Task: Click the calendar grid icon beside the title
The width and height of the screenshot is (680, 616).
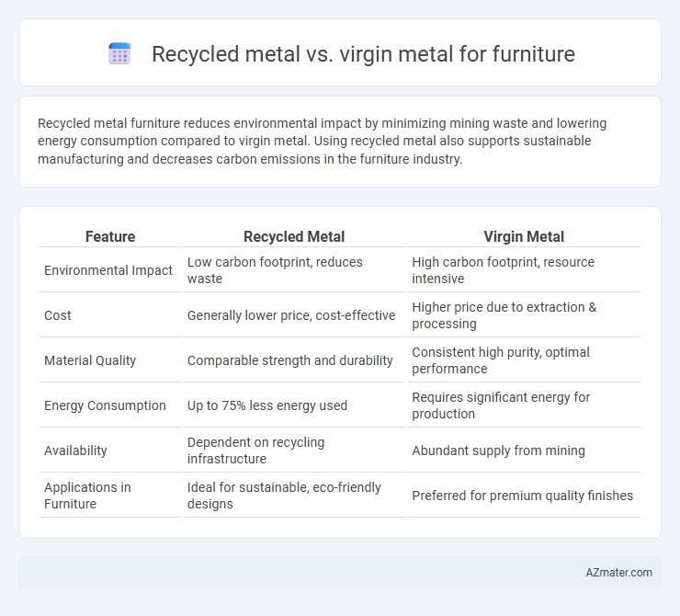Action: point(119,54)
